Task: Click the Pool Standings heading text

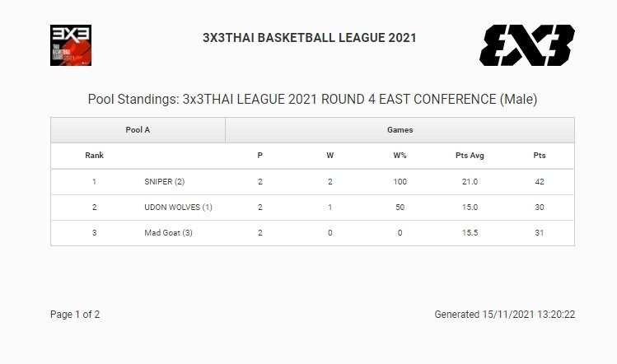Action: click(x=312, y=100)
